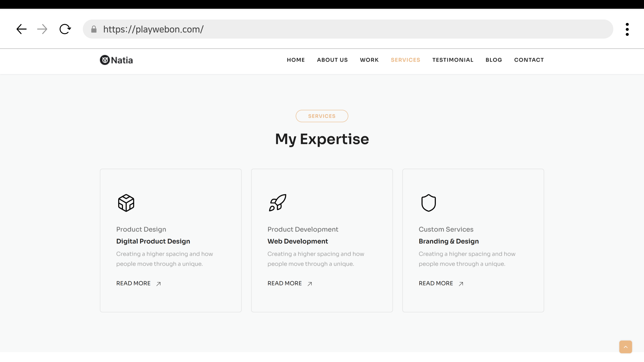The image size is (644, 362).
Task: Select the Work navigation link
Action: coord(369,60)
